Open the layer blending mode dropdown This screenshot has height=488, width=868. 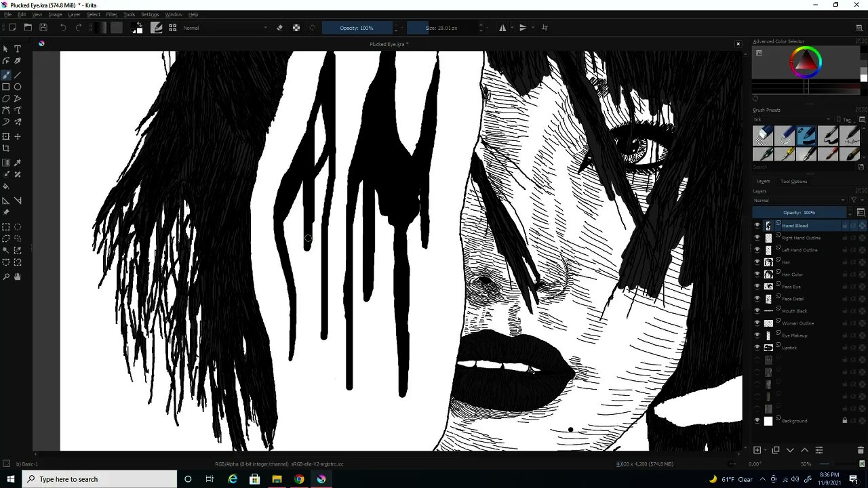point(800,201)
